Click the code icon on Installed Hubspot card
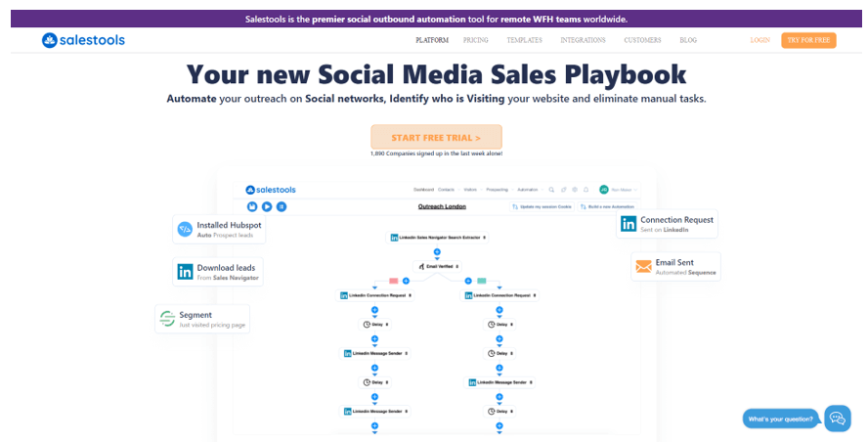Viewport: 868px width, 442px height. point(185,229)
